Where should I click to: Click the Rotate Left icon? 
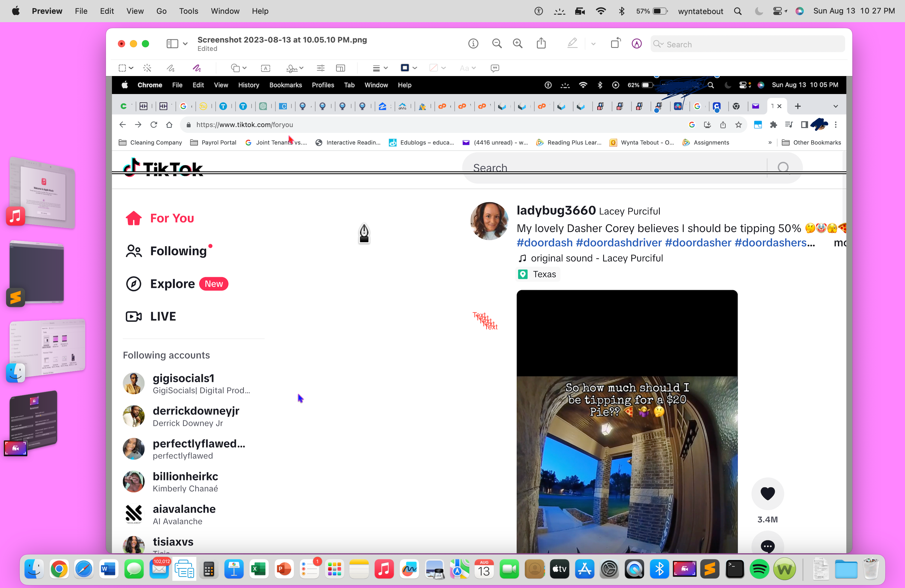pyautogui.click(x=615, y=43)
